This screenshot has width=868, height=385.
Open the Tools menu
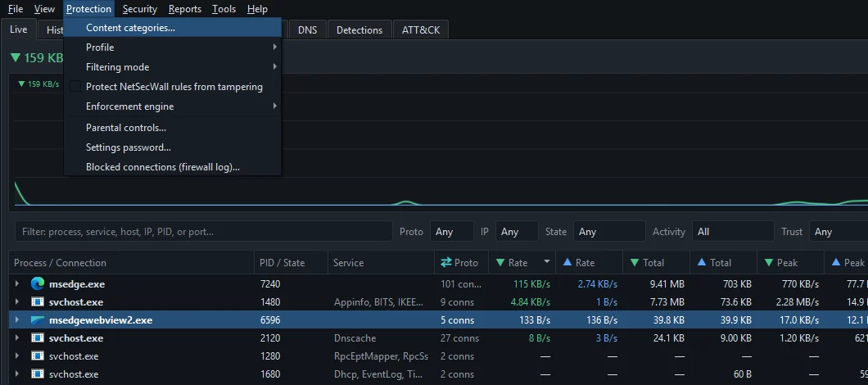(x=224, y=9)
